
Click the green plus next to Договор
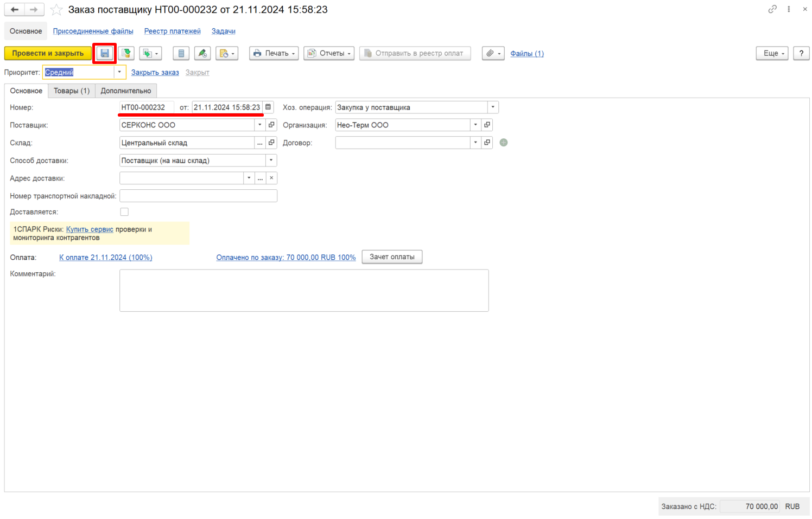tap(504, 143)
